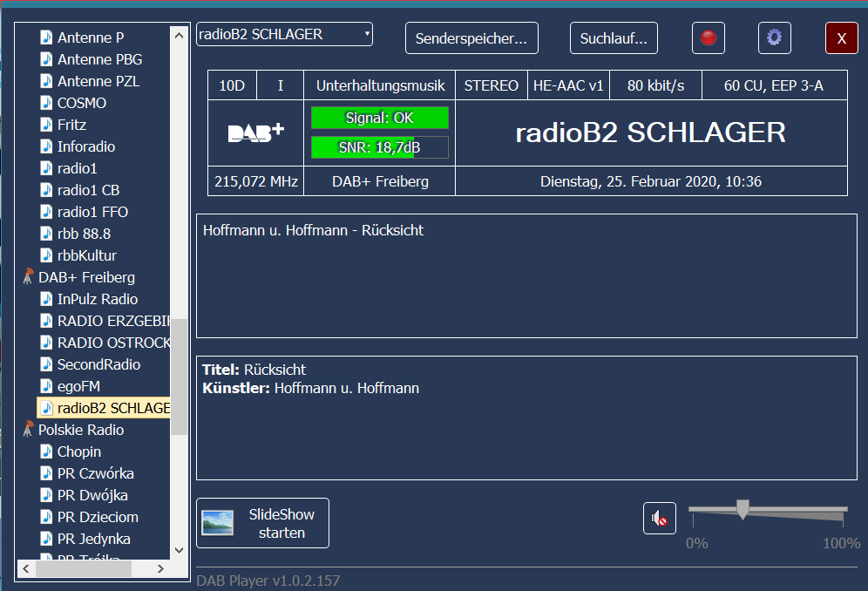
Task: Click the red record button
Action: point(709,37)
